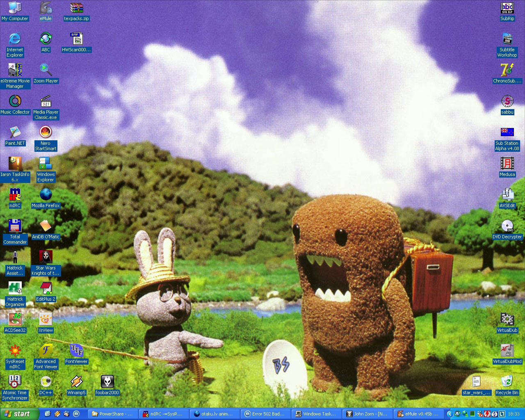
Task: Click the taskbar clock showing 18:33
Action: tap(514, 414)
